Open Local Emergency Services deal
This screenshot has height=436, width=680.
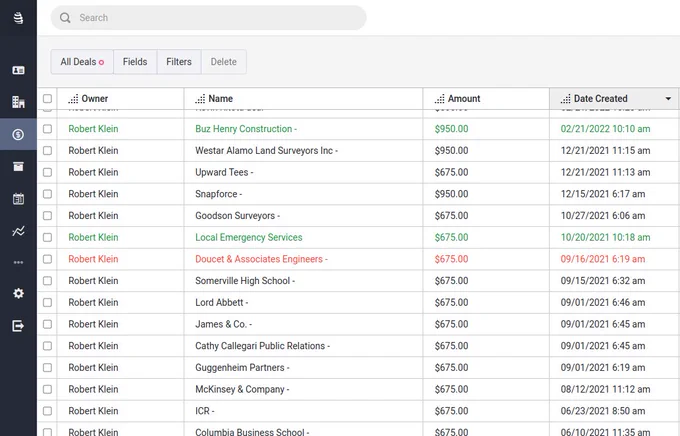(248, 237)
